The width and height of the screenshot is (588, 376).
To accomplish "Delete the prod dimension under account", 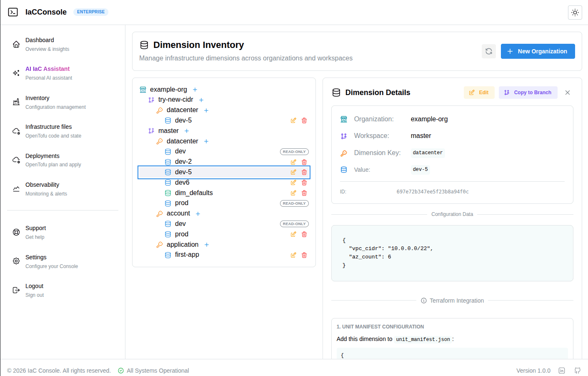I will click(x=304, y=234).
